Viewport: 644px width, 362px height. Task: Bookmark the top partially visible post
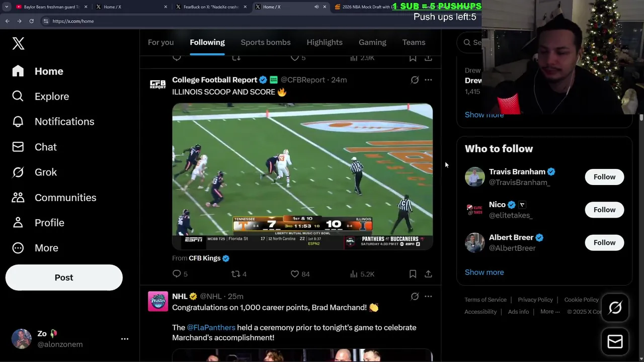point(413,58)
